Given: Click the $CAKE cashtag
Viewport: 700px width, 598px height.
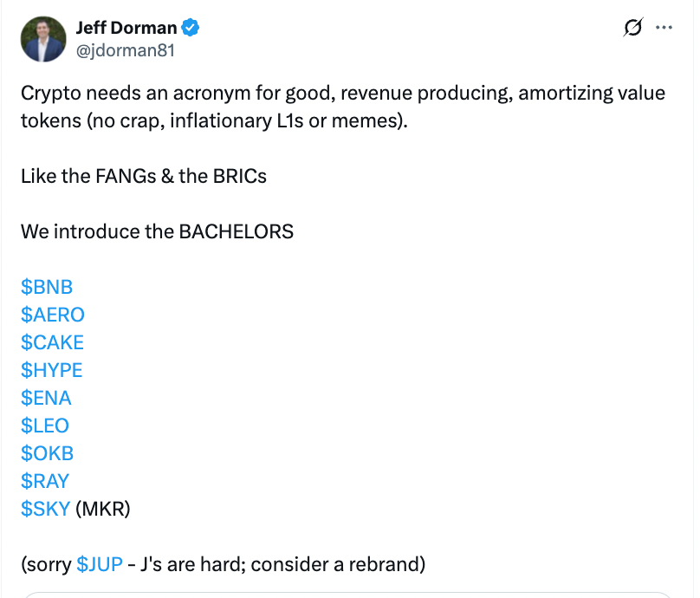Looking at the screenshot, I should point(52,342).
